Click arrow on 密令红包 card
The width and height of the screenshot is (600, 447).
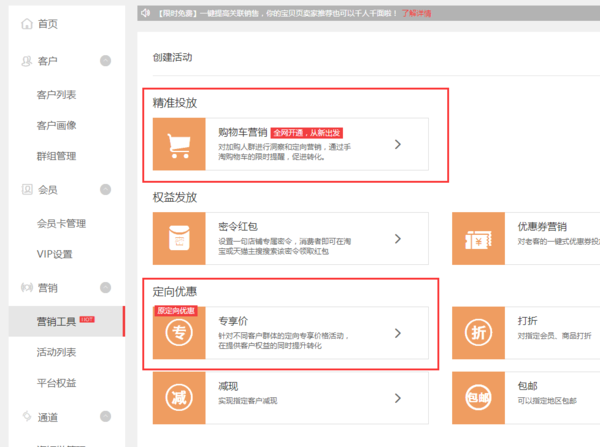tap(397, 238)
